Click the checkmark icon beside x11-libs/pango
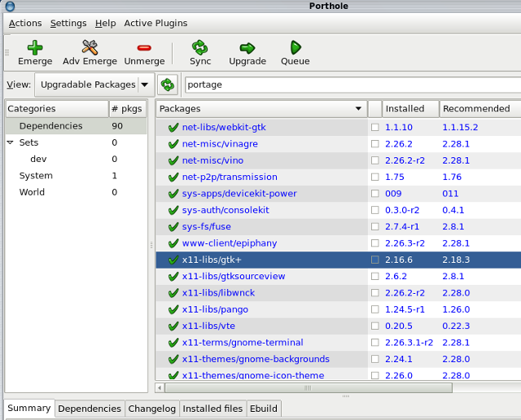Viewport: 521px width, 420px height. click(x=173, y=309)
